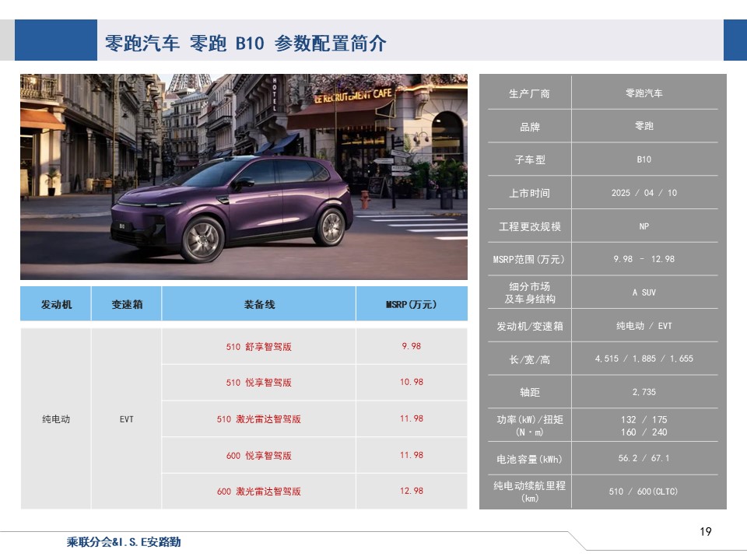Select the battery capacity 56.2 / 67.1
The height and width of the screenshot is (560, 747).
point(644,458)
